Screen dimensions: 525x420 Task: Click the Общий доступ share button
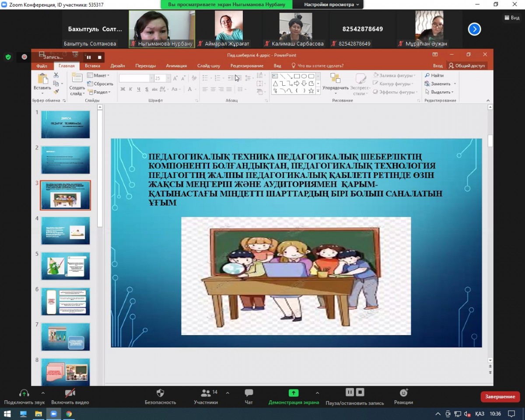point(467,66)
